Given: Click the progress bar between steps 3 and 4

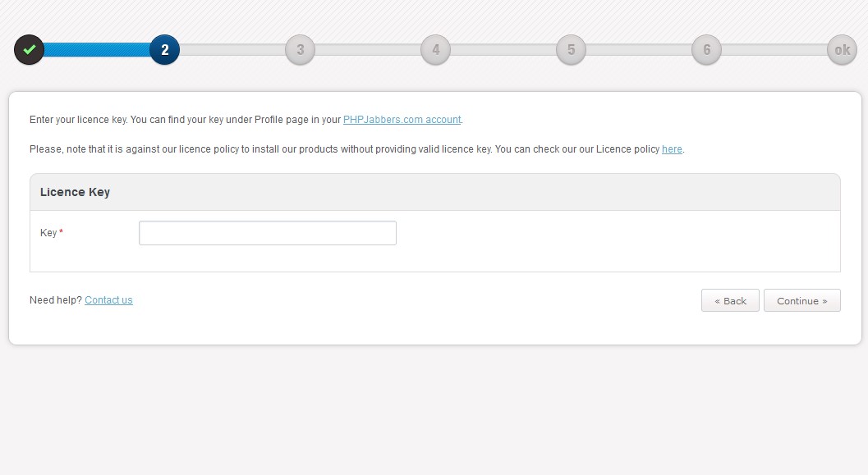Looking at the screenshot, I should pos(368,50).
